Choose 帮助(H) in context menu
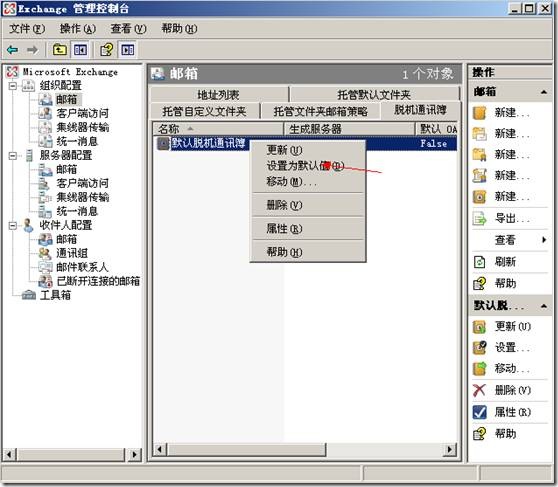Viewport: 558px width, 487px height. coord(308,252)
